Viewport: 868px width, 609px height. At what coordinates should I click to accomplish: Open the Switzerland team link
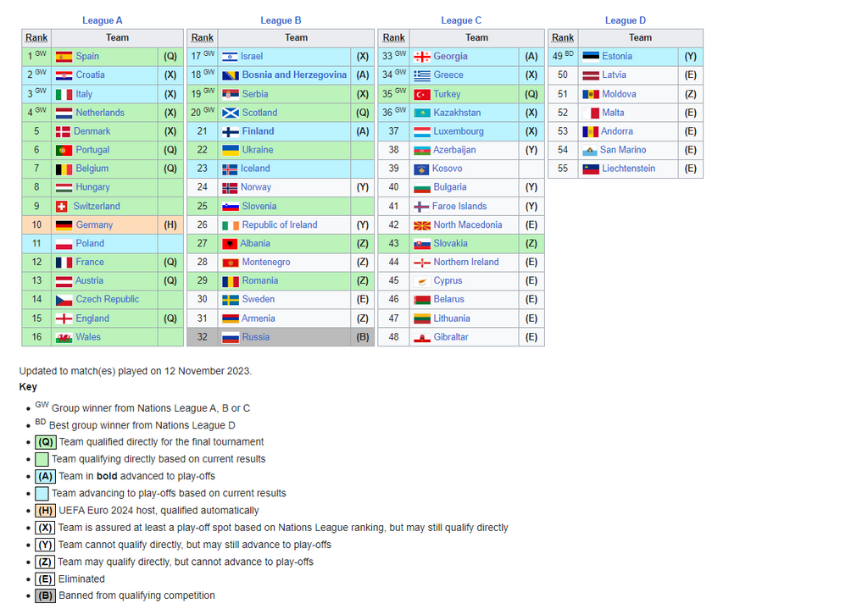pyautogui.click(x=97, y=207)
